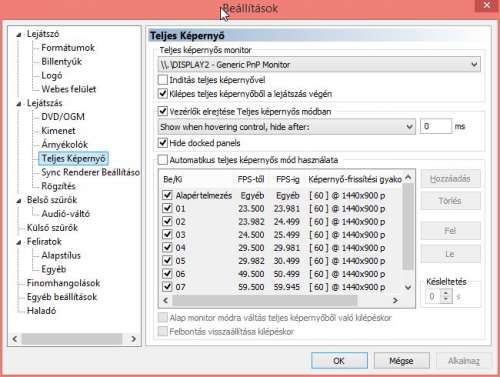
Task: Close the Beállítások dialog
Action: 487,5
